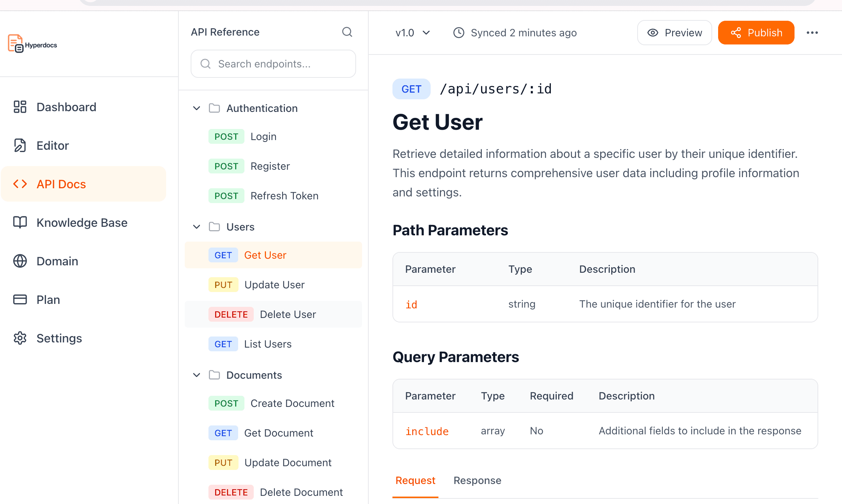Click the Plan credit card icon
Viewport: 842px width, 504px height.
coord(20,299)
